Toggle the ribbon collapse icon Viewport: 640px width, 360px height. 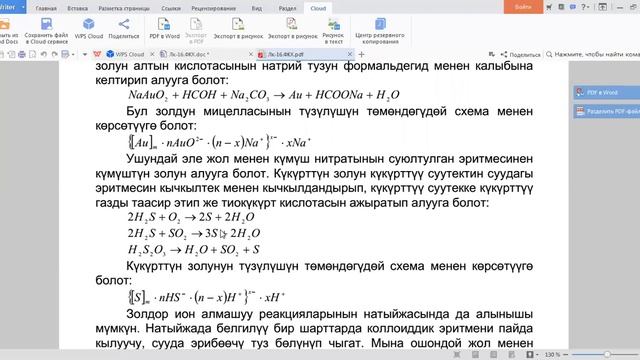pos(602,7)
